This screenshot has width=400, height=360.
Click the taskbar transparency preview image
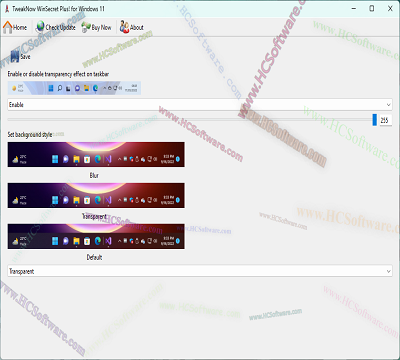pos(74,88)
